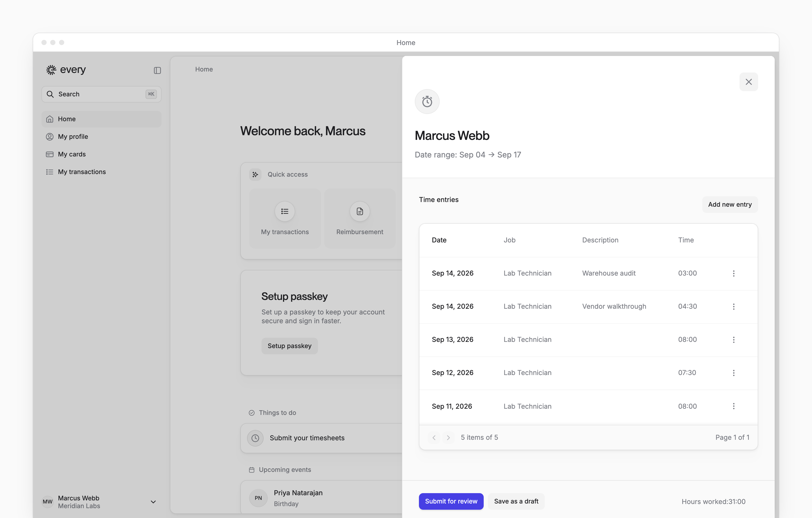Click Add new entry button
812x518 pixels.
[730, 204]
